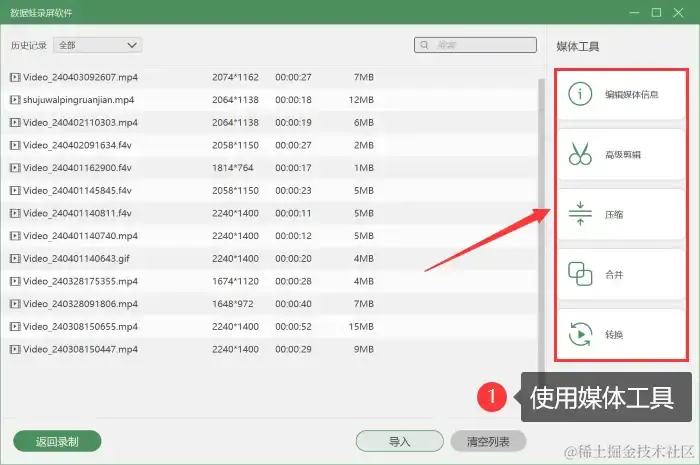This screenshot has height=465, width=700.
Task: Select file name Video_240328175355.mp4
Action: coord(80,281)
